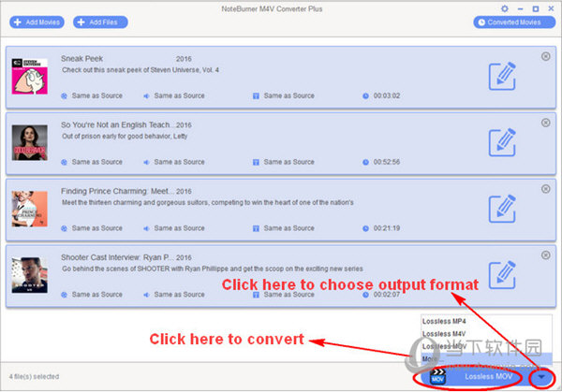This screenshot has width=562, height=392.
Task: Remove Finding Prince Charming item
Action: pyautogui.click(x=545, y=189)
